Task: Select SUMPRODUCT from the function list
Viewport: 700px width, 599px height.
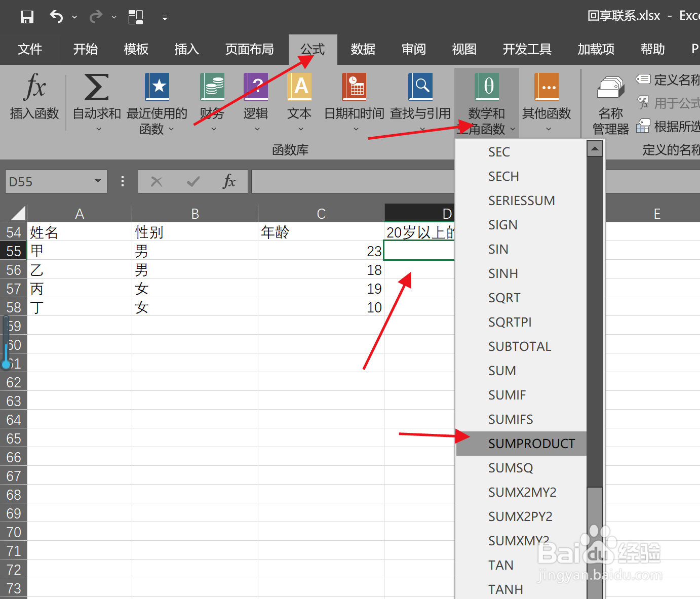Action: pyautogui.click(x=521, y=444)
